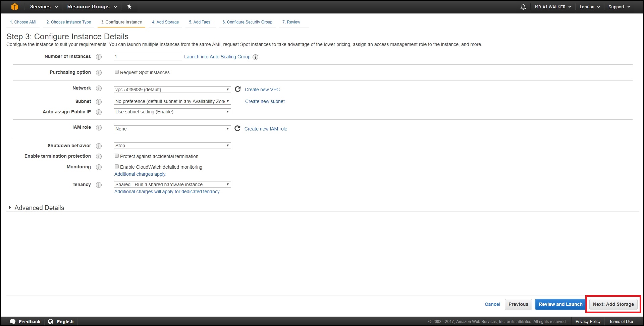Show info for Auto-assign Public IP

[99, 112]
